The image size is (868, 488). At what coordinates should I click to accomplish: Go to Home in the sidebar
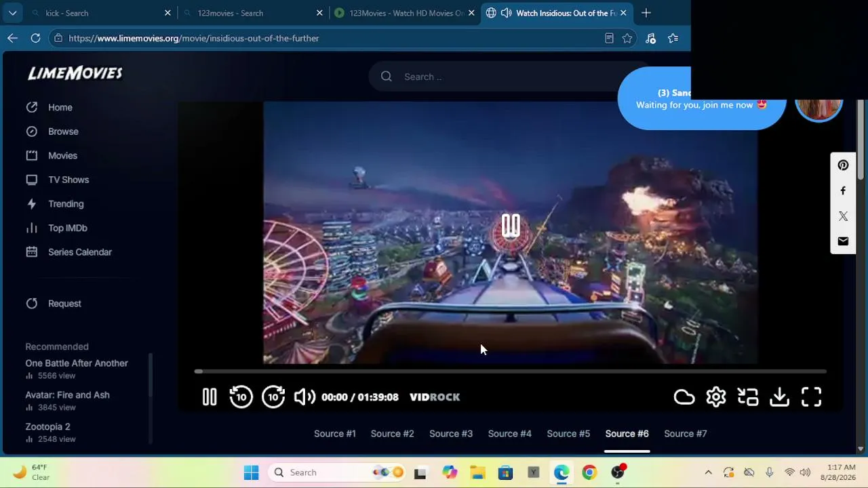tap(60, 107)
